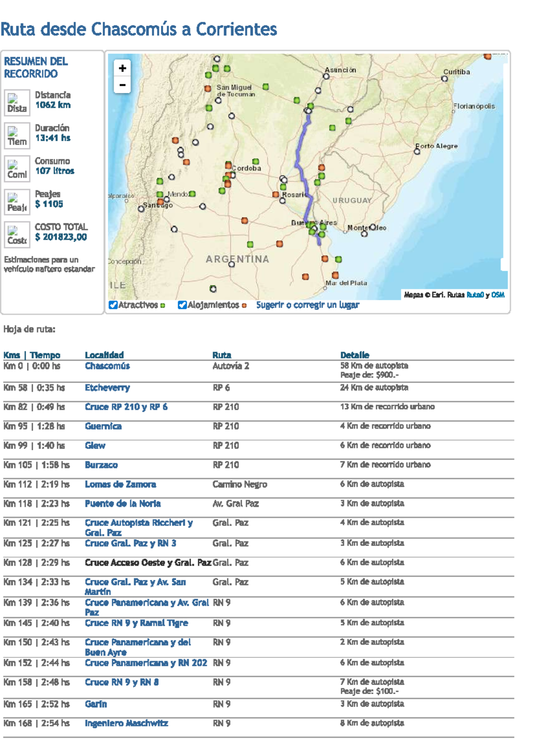Click the Costo Total icon
Viewport: 535px width, 756px height.
coord(17,235)
